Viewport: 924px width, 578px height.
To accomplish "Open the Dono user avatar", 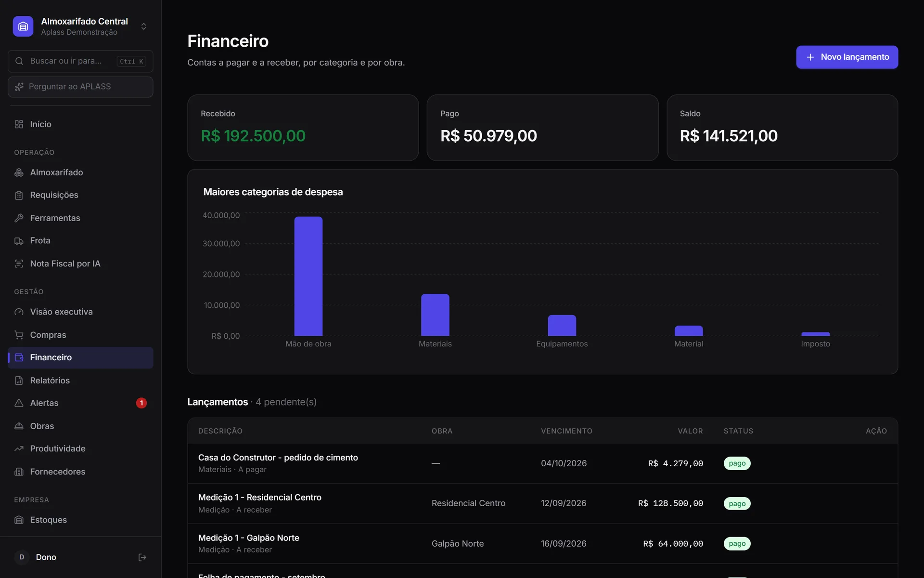I will click(x=22, y=557).
